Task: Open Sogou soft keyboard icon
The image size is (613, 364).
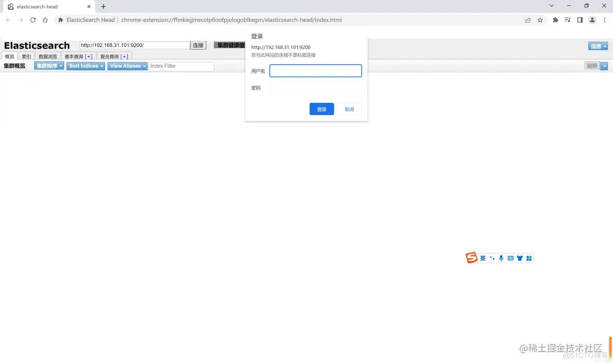Action: pyautogui.click(x=510, y=258)
